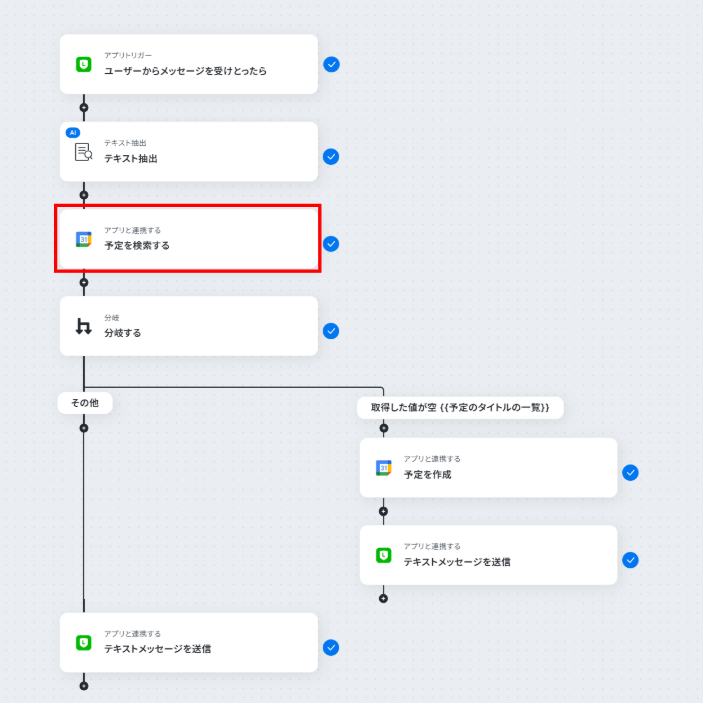Click the Google Calendar icon on 予定を検索する
The width and height of the screenshot is (703, 703).
point(84,239)
